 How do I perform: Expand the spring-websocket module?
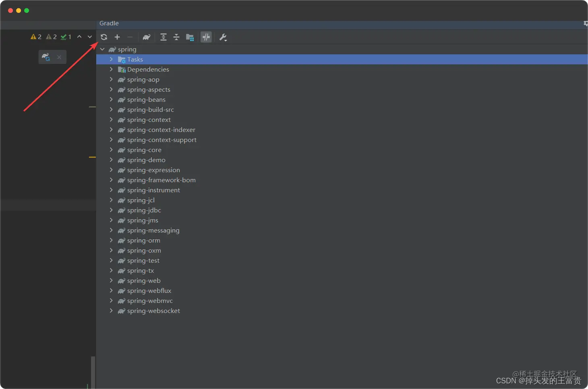tap(112, 311)
